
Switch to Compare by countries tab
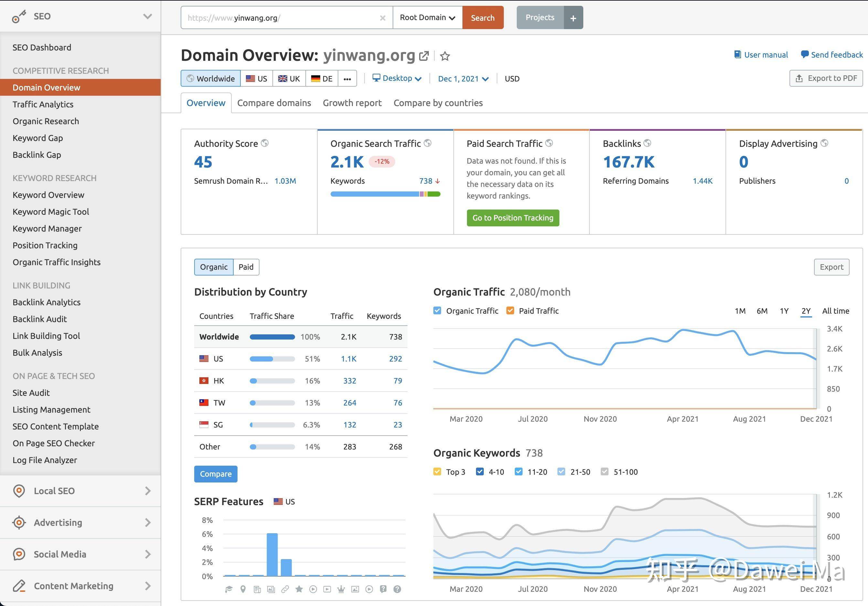coord(438,103)
